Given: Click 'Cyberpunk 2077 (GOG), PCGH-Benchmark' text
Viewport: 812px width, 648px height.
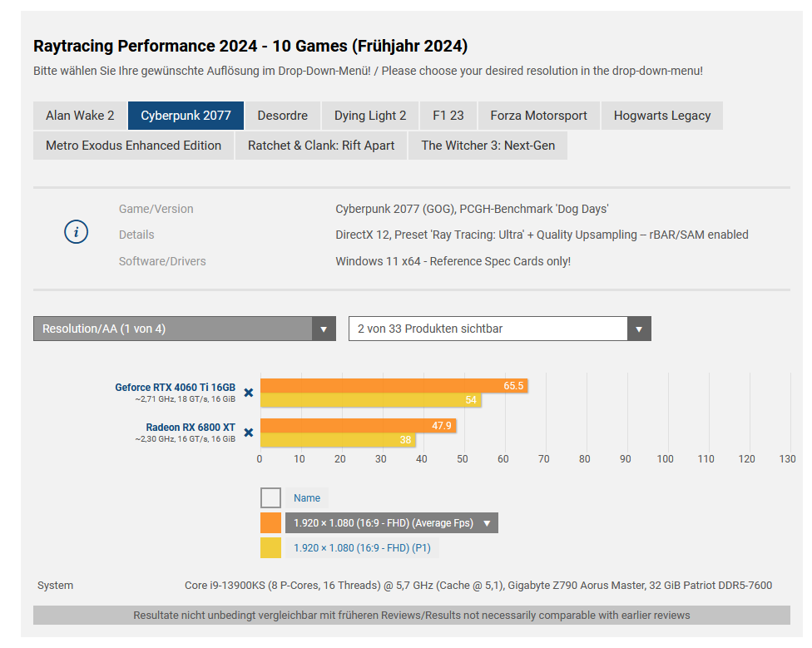Looking at the screenshot, I should (472, 209).
